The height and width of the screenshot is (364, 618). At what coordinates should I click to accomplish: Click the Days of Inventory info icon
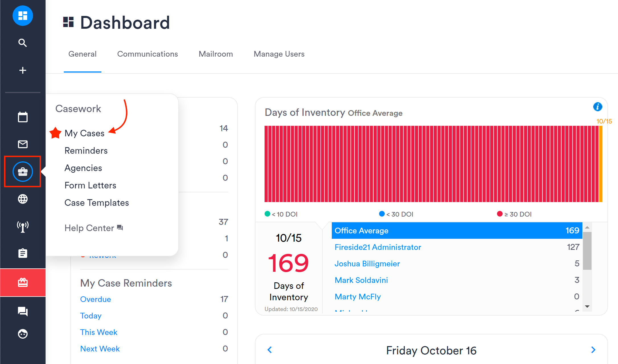597,107
